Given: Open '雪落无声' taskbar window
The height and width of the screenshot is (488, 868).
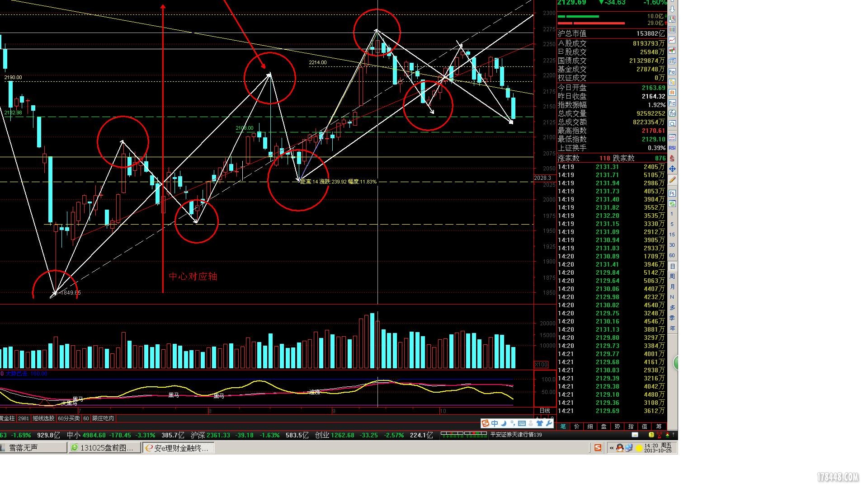Looking at the screenshot, I should coord(33,448).
